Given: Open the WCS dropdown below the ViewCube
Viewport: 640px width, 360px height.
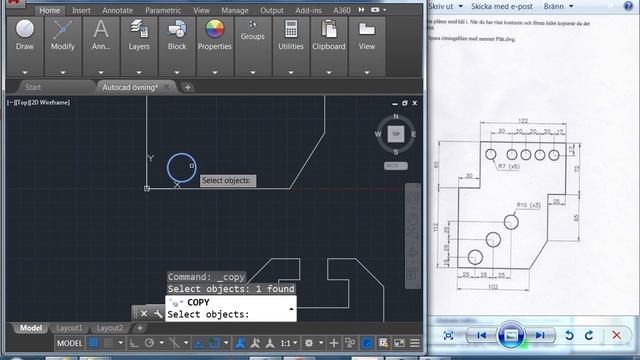Looking at the screenshot, I should (x=396, y=166).
